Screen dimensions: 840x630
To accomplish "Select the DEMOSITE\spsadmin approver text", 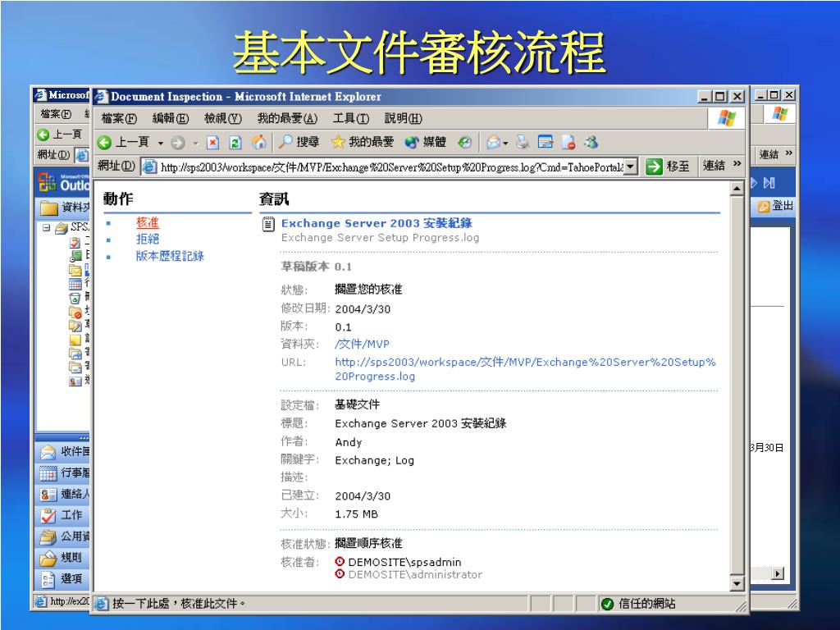I will [x=404, y=562].
